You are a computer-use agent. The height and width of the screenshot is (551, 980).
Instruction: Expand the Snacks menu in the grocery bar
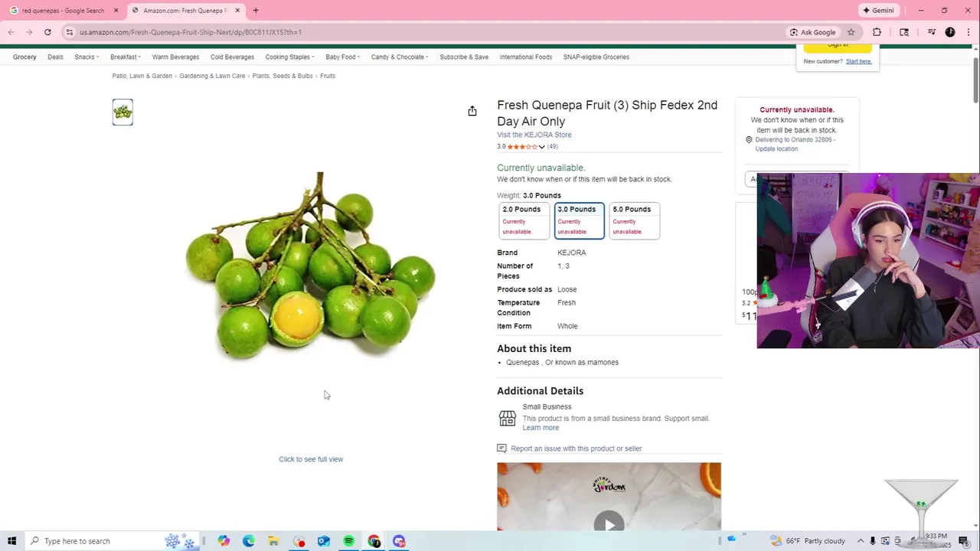(x=87, y=57)
